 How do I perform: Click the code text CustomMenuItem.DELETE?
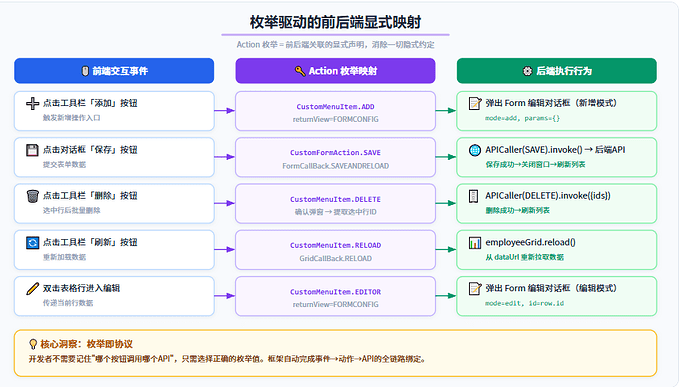[x=335, y=199]
